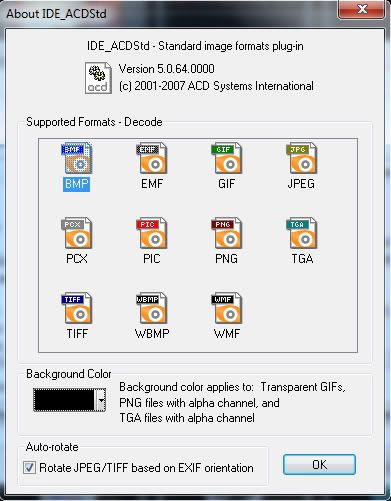Viewport: 391px width, 501px height.
Task: Close the About IDE_ACDStd dialog
Action: click(362, 9)
